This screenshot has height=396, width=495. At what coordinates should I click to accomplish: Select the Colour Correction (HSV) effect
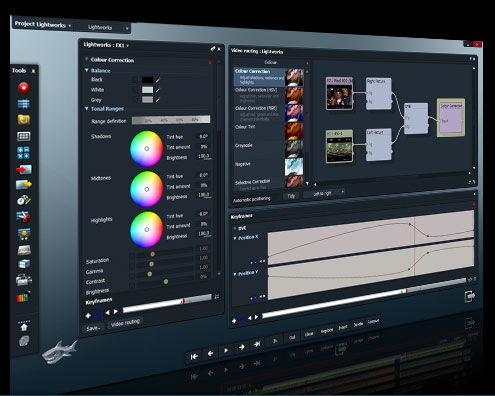(x=269, y=95)
